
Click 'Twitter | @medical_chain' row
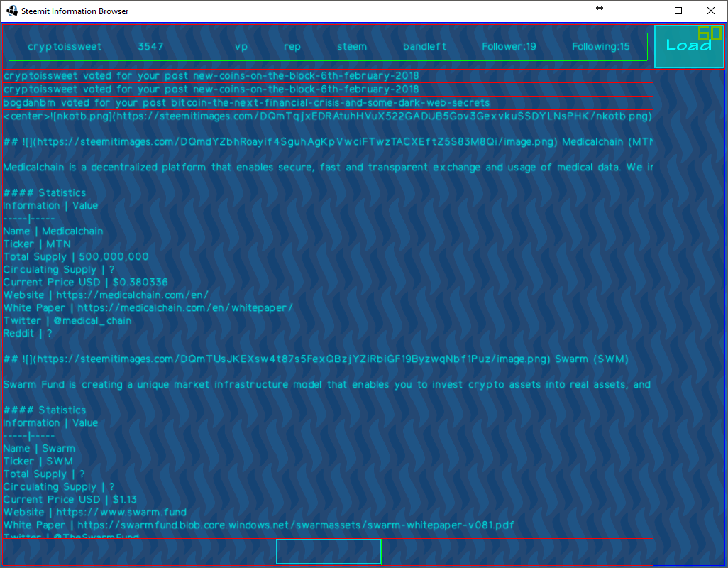(x=67, y=320)
